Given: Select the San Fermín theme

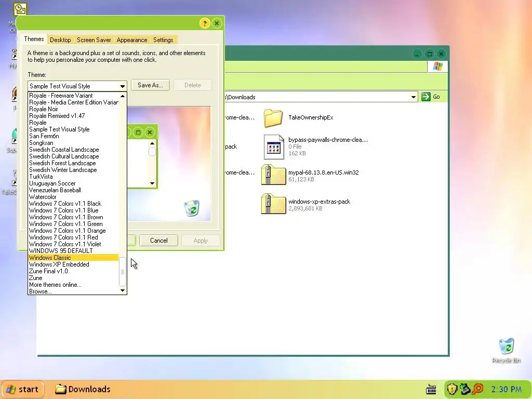Looking at the screenshot, I should point(73,136).
